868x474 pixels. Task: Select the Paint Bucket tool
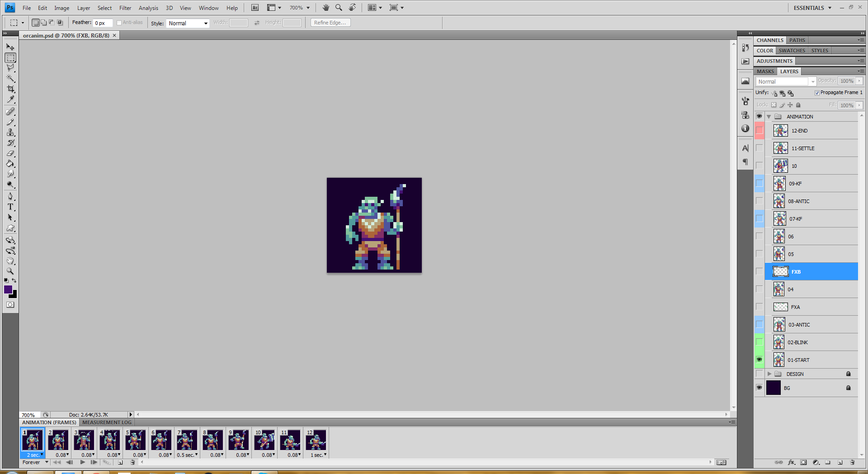[x=10, y=164]
